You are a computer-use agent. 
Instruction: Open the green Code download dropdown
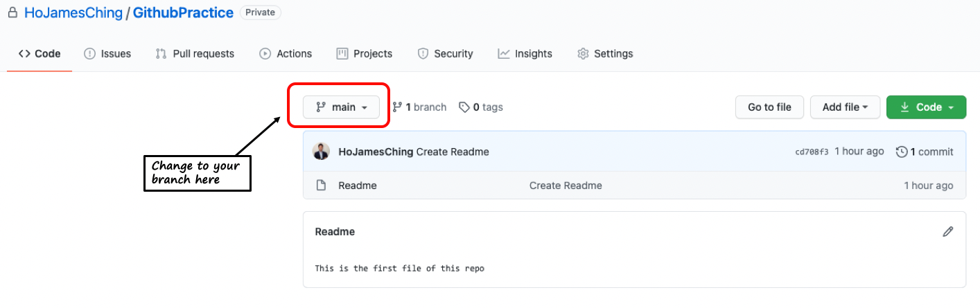(926, 107)
